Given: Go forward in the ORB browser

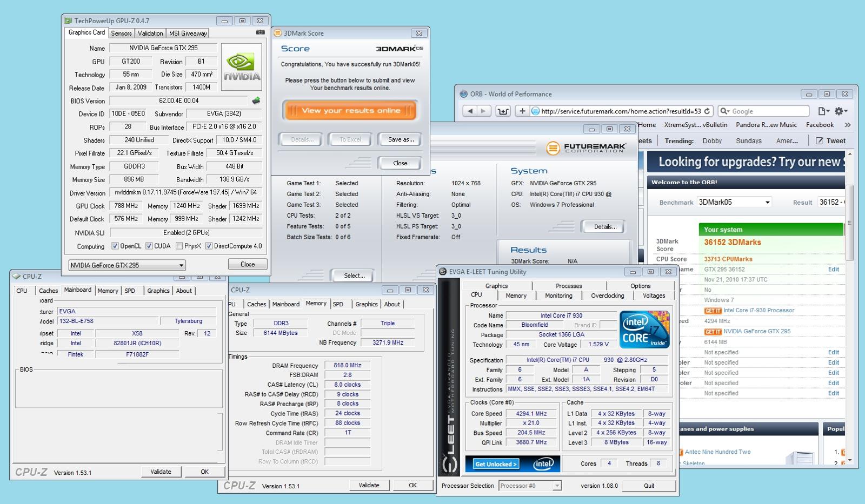Looking at the screenshot, I should tap(483, 111).
